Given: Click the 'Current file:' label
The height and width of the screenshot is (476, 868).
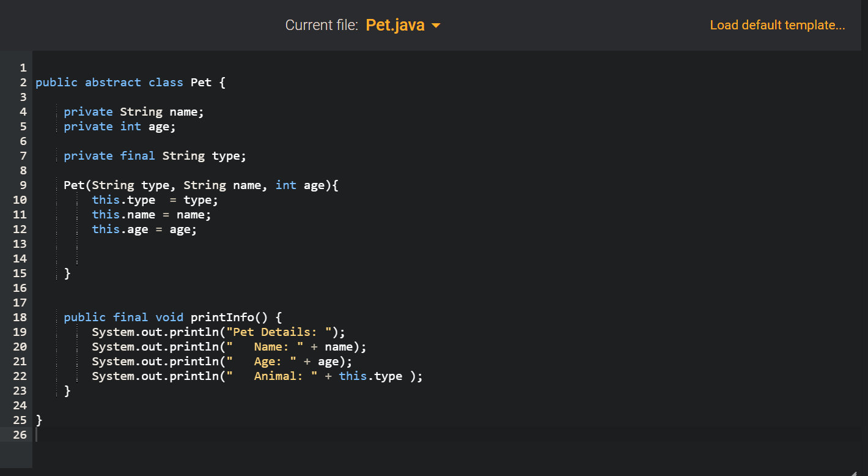Looking at the screenshot, I should (322, 25).
